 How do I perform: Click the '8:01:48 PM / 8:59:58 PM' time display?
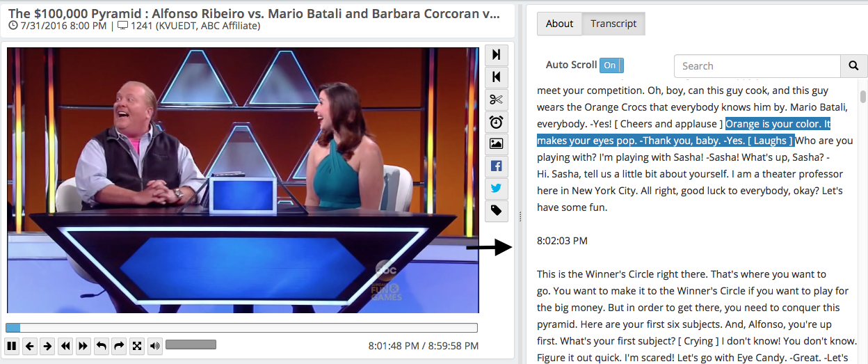423,346
